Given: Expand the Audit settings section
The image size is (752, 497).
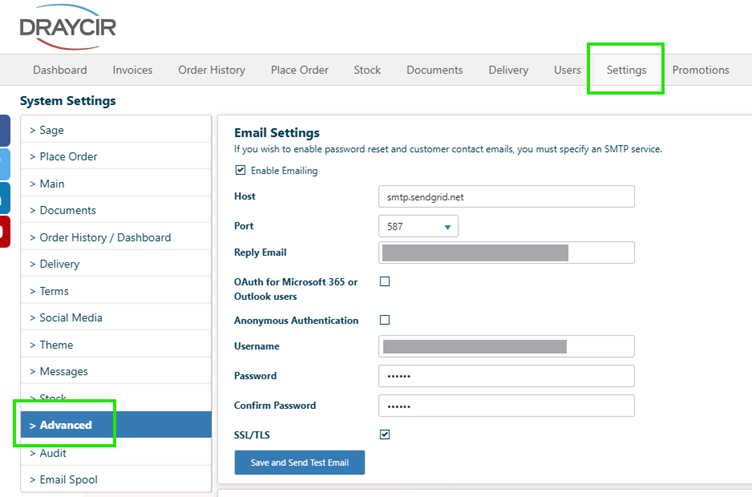Looking at the screenshot, I should click(x=116, y=453).
